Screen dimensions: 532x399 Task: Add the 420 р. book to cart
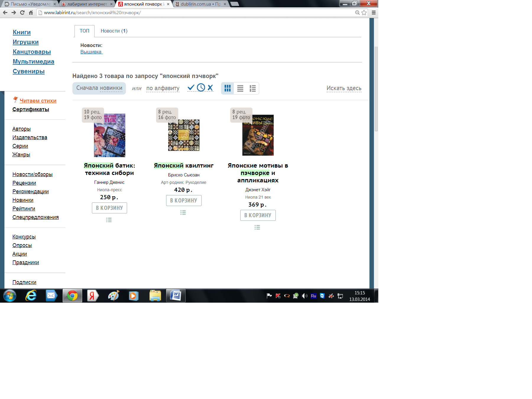(184, 200)
